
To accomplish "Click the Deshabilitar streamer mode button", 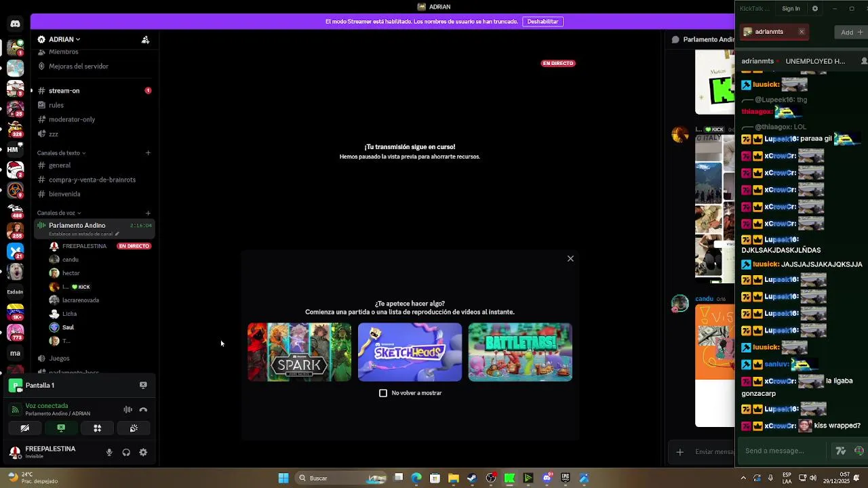I will (542, 22).
